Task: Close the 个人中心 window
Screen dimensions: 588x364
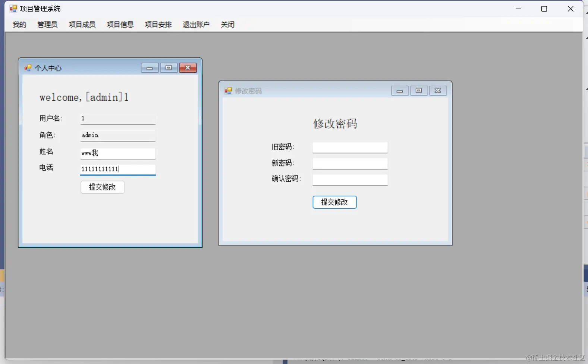Action: pos(188,68)
